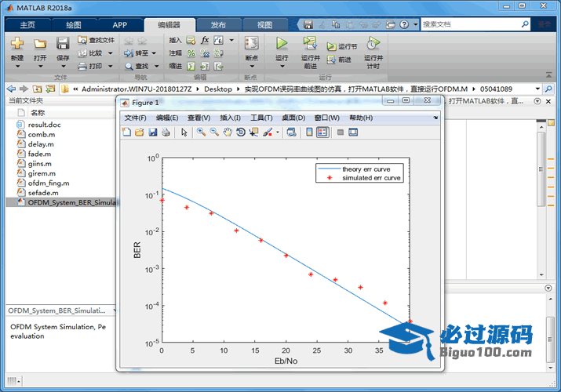The image size is (561, 392).
Task: Click the 名称 name column header
Action: pos(38,113)
